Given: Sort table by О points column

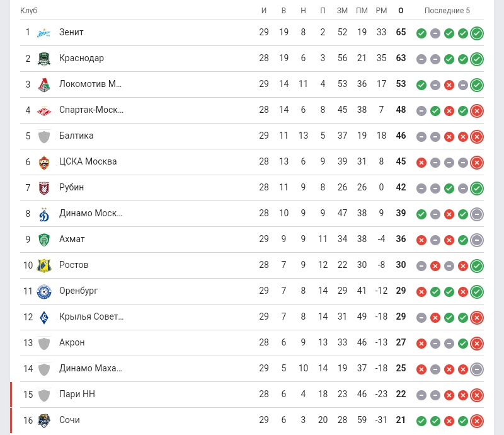Looking at the screenshot, I should [401, 11].
